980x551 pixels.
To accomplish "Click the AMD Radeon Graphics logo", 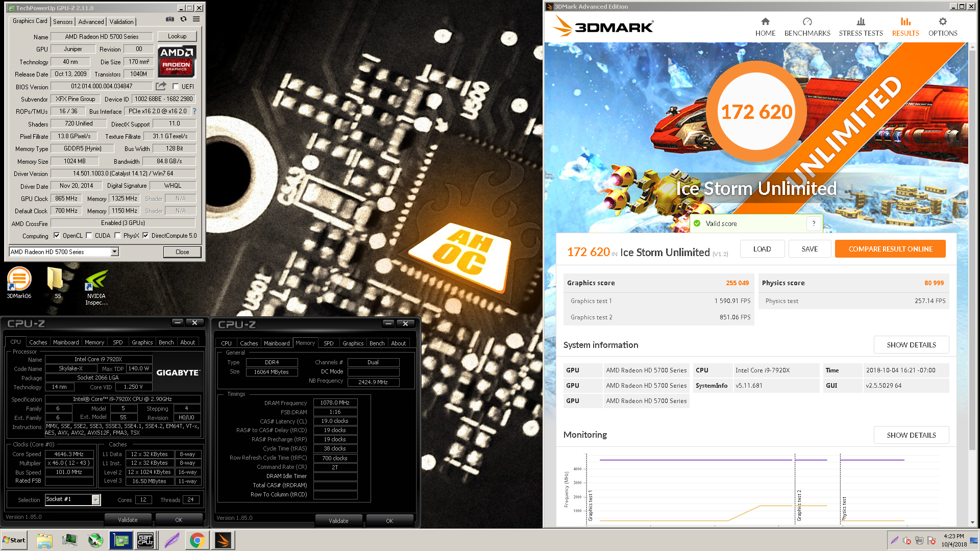I will (x=176, y=61).
